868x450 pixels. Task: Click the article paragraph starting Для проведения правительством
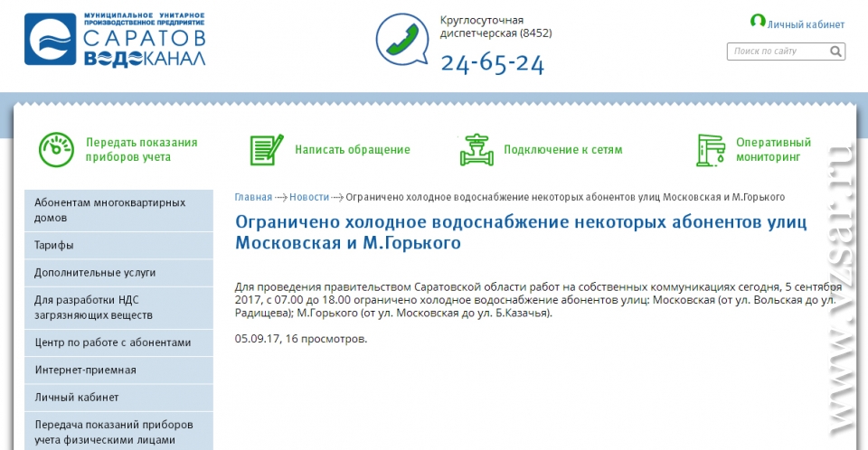[x=538, y=300]
